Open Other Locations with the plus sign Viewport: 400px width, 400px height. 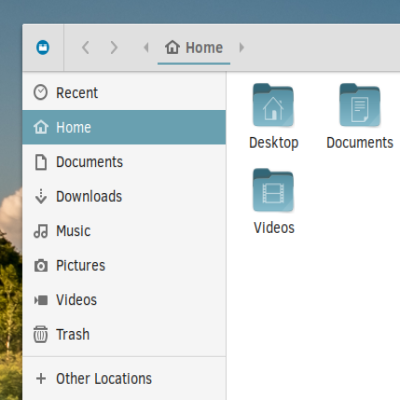[41, 378]
